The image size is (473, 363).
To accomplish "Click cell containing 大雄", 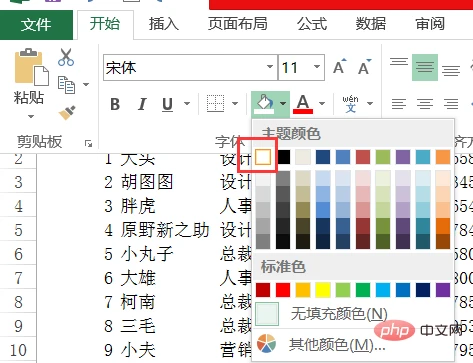I will click(x=138, y=278).
